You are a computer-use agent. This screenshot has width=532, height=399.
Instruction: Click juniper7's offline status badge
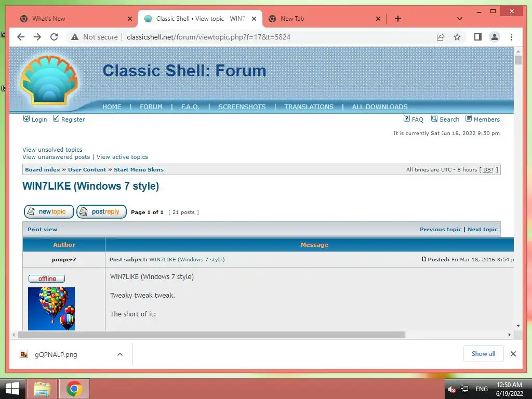[x=47, y=278]
